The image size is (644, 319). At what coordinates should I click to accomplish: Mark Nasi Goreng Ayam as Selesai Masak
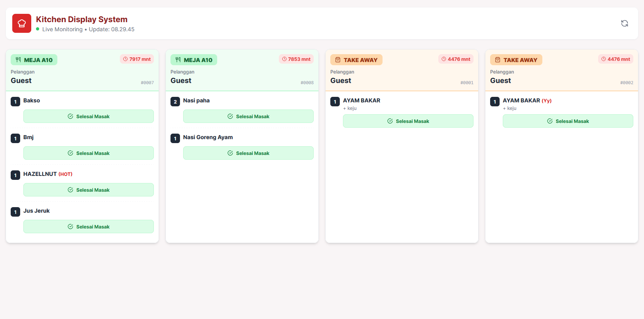(x=248, y=153)
